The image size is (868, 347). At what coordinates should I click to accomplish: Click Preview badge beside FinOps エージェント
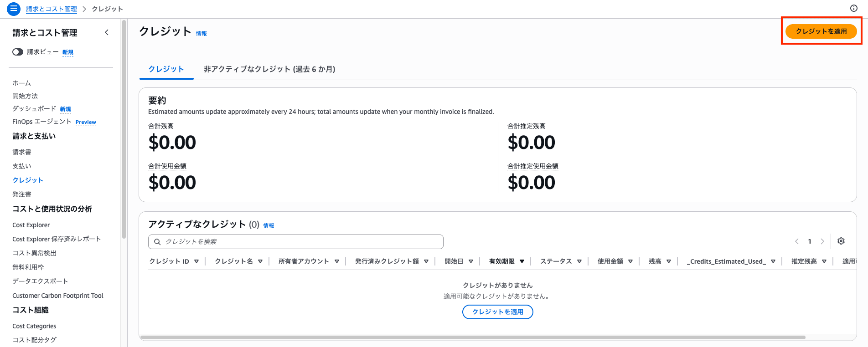[86, 122]
